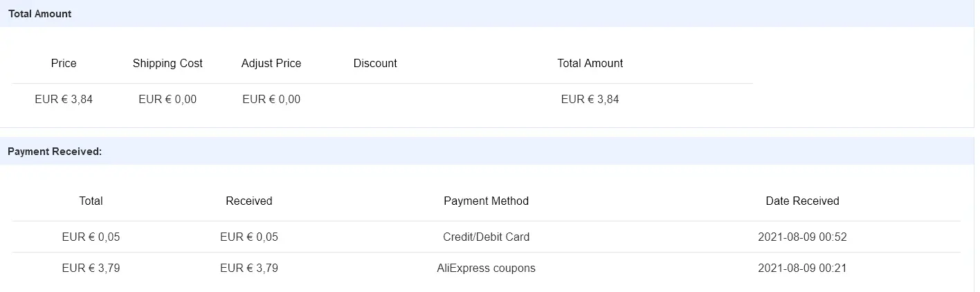980x292 pixels.
Task: Select the Shipping Cost column header
Action: click(167, 63)
